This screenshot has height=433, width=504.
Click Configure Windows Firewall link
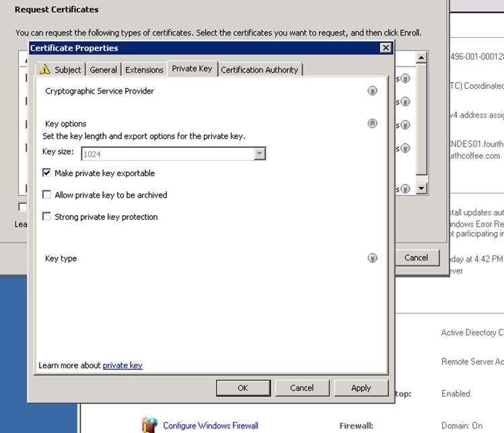[211, 426]
